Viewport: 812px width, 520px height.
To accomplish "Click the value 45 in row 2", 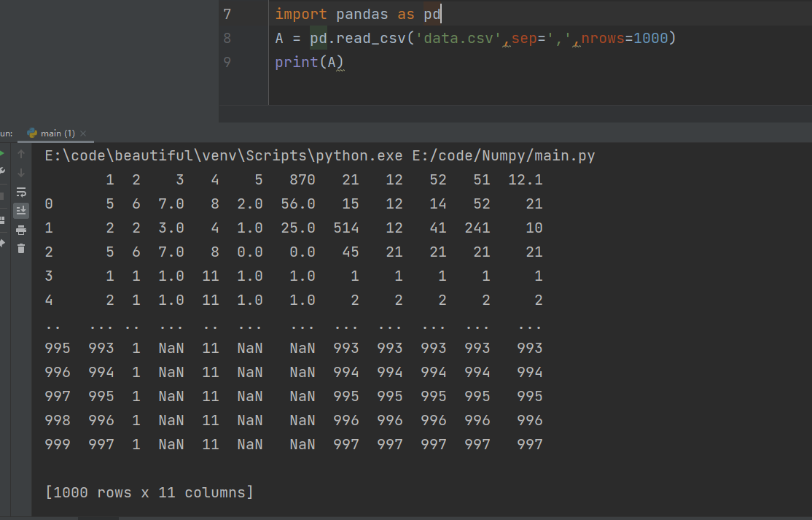I will 351,252.
